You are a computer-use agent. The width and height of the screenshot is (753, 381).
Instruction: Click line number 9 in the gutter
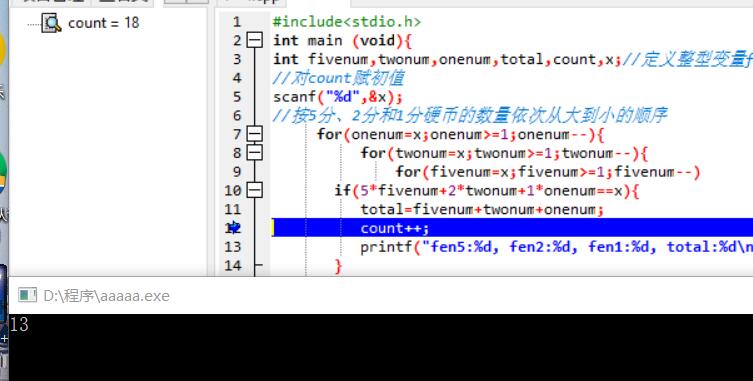(x=237, y=172)
